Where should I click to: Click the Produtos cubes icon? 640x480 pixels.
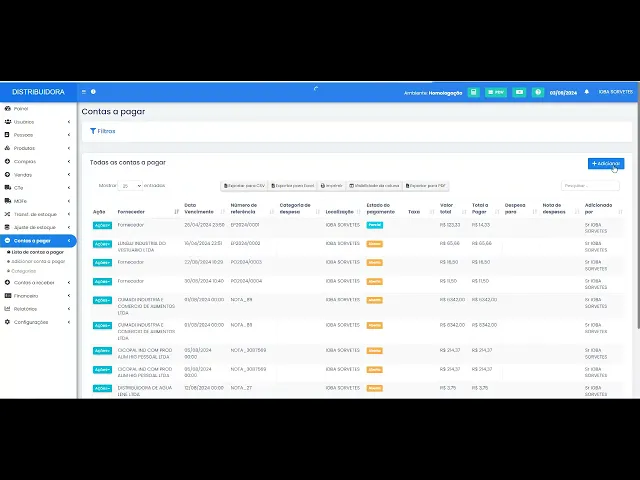click(7, 148)
